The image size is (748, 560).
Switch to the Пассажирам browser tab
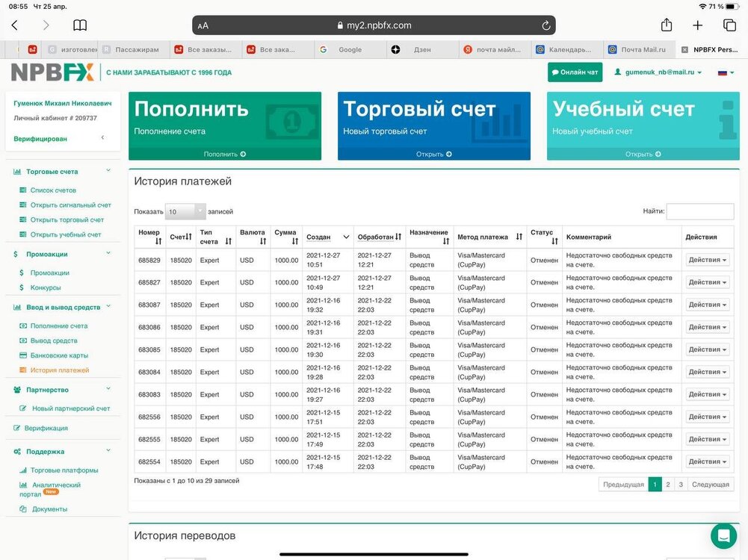pos(134,49)
